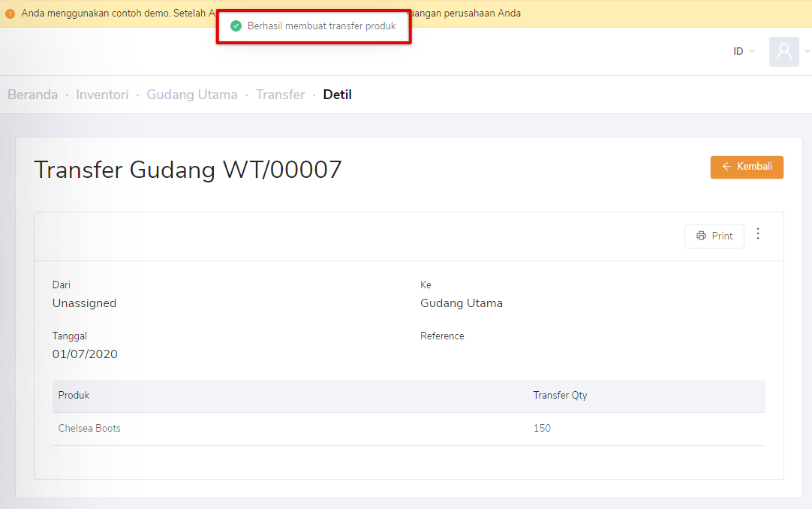Open the kebab menu next to Print

(x=758, y=233)
